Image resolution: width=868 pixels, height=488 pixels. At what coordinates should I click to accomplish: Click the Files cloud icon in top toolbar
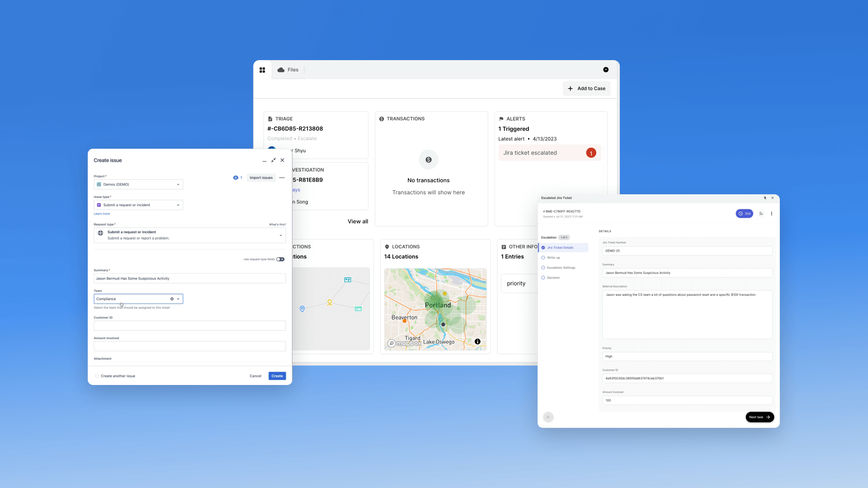coord(281,70)
